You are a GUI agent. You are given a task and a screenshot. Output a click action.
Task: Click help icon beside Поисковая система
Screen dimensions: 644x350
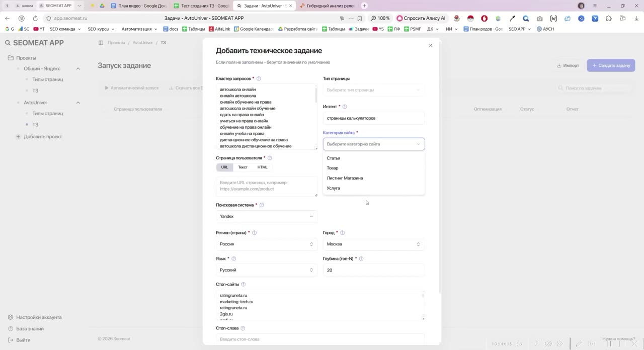(262, 205)
